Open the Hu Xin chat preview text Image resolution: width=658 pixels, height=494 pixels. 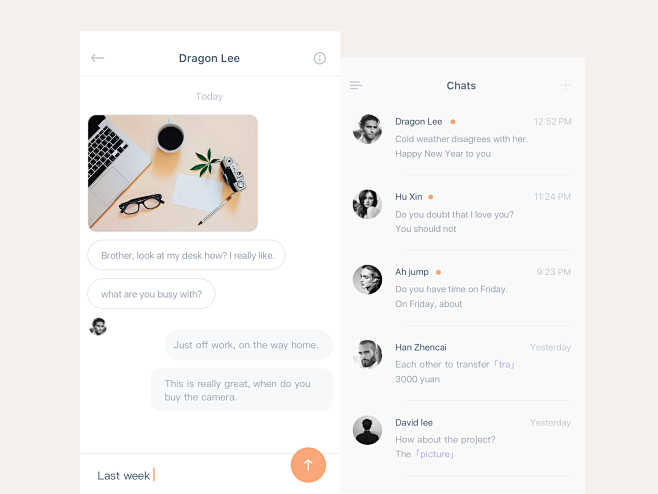point(454,222)
